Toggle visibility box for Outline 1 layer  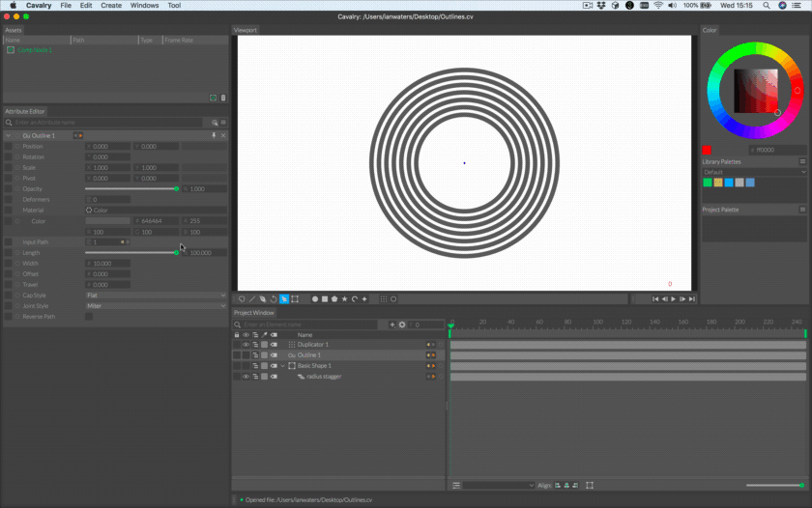point(246,355)
